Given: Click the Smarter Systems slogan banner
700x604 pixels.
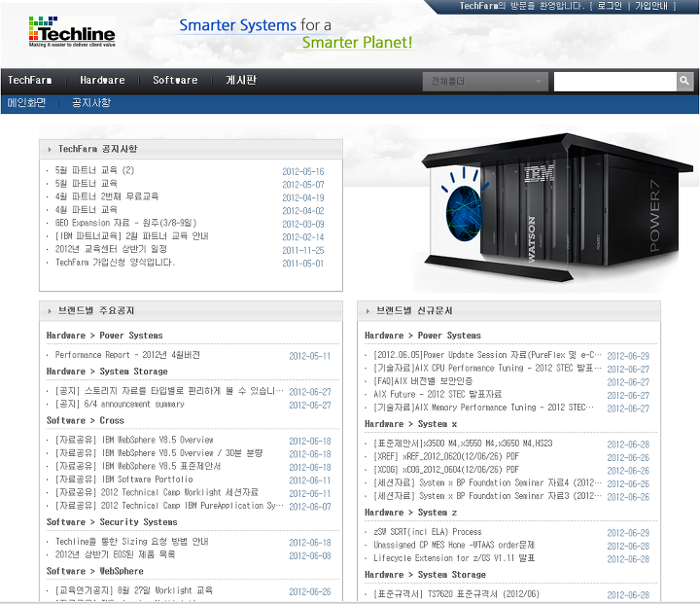Looking at the screenshot, I should 296,33.
